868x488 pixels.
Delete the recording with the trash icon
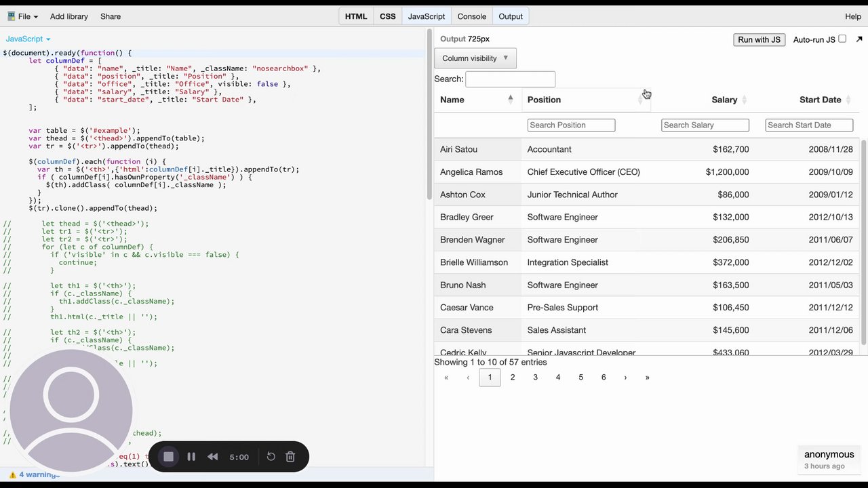tap(290, 457)
